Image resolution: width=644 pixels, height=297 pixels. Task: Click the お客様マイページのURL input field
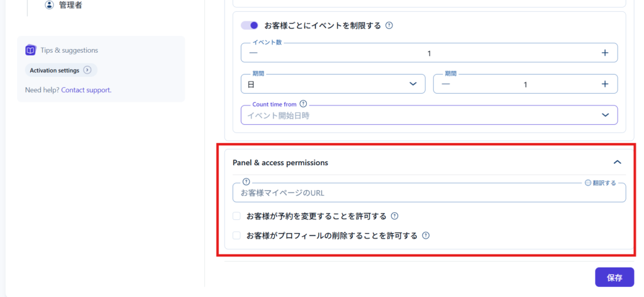tap(428, 193)
